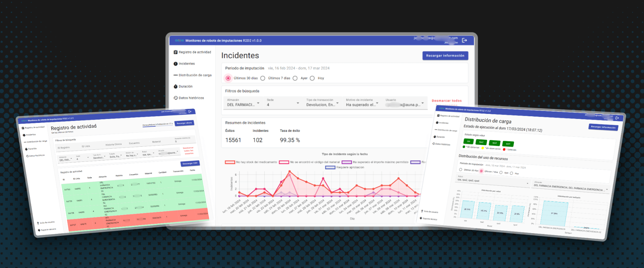Toggle 'Requiere aprobación' legend swatch
This screenshot has width=644, height=268.
(x=330, y=167)
